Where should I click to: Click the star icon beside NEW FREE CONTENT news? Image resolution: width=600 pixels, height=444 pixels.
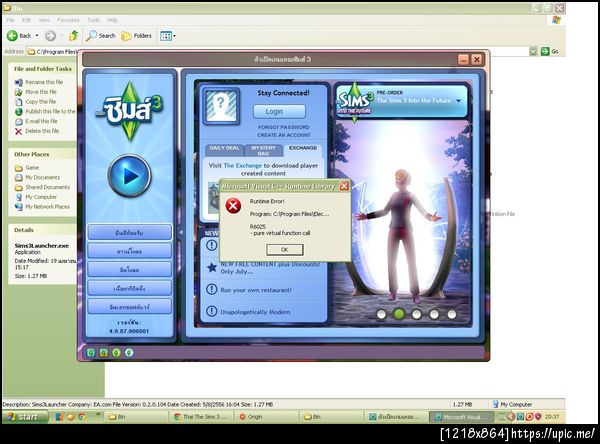(212, 268)
